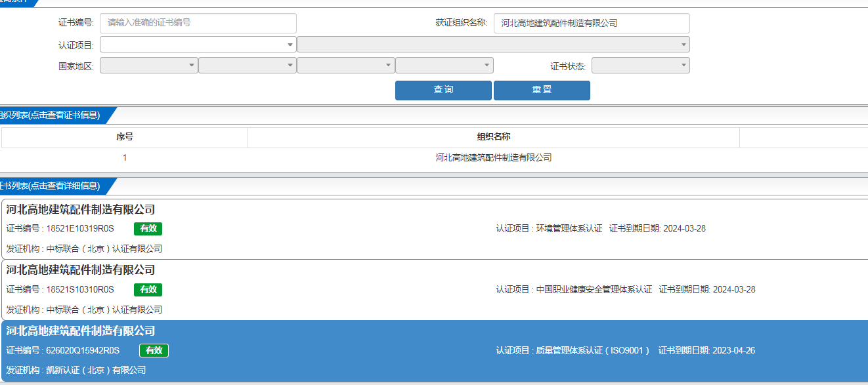This screenshot has height=385, width=868.
Task: Click the 查询 search button
Action: (x=443, y=91)
